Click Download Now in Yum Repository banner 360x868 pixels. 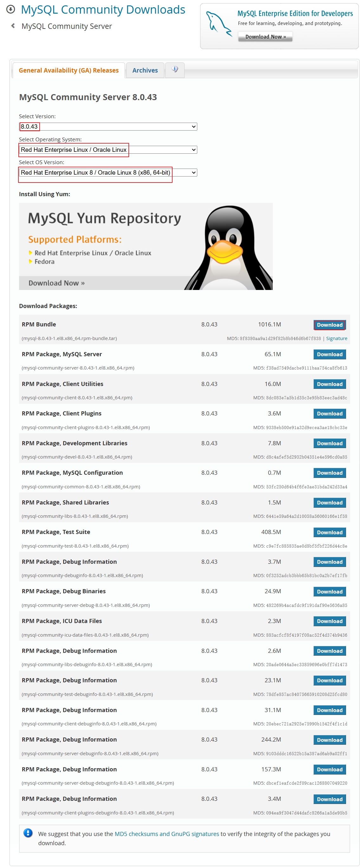[x=57, y=283]
